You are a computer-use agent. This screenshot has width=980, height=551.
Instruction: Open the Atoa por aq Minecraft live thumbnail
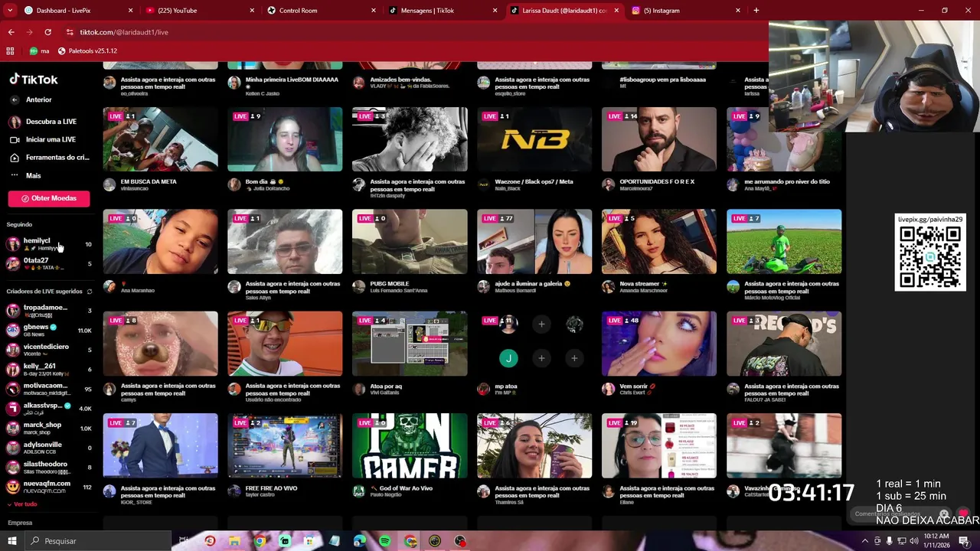pyautogui.click(x=410, y=344)
